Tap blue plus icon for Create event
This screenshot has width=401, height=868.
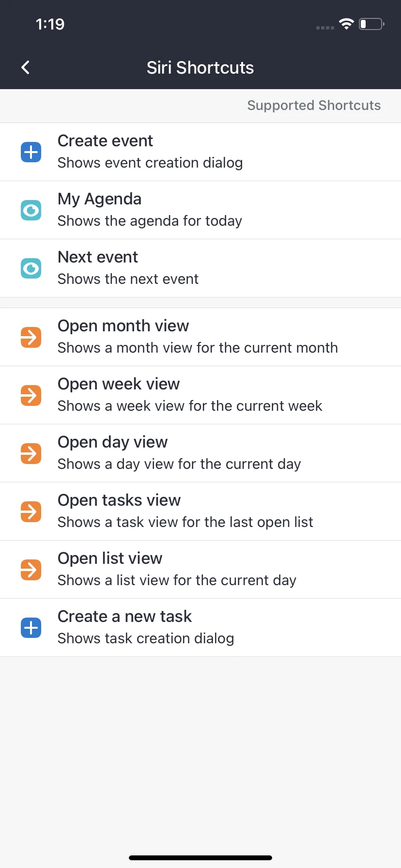[x=31, y=152]
